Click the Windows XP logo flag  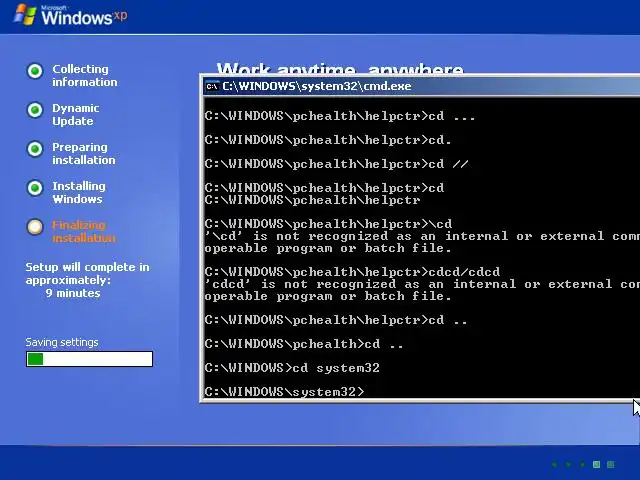[24, 15]
